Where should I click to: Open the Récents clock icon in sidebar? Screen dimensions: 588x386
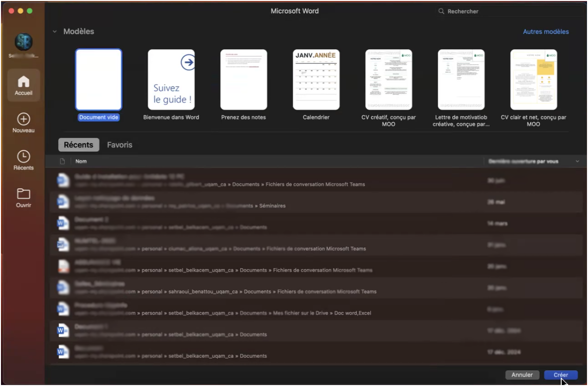(23, 157)
